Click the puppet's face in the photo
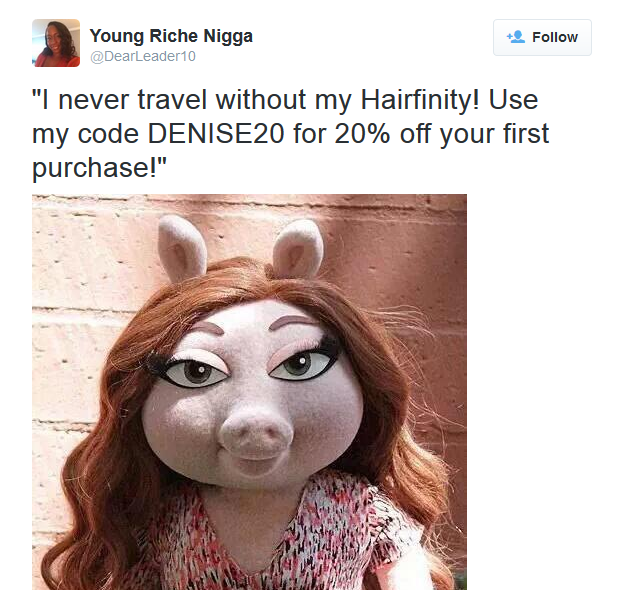This screenshot has height=590, width=621. point(252,392)
